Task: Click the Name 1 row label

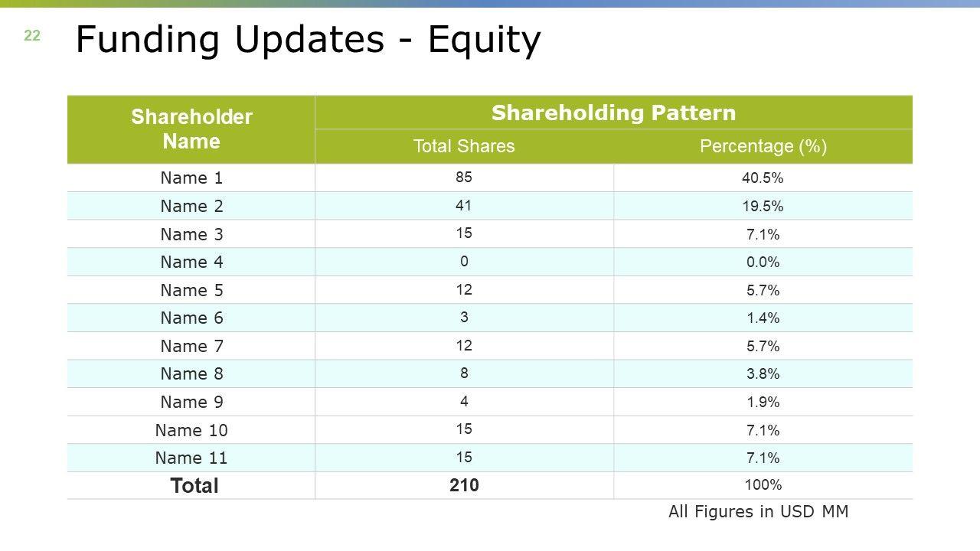Action: pyautogui.click(x=191, y=178)
